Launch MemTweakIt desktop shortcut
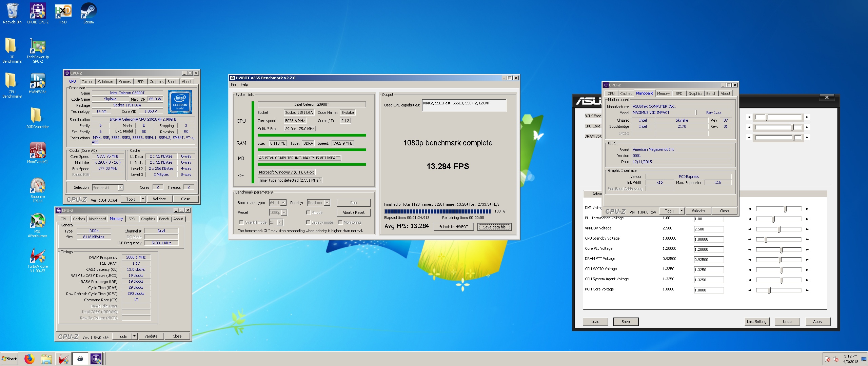The height and width of the screenshot is (366, 868). [x=38, y=153]
